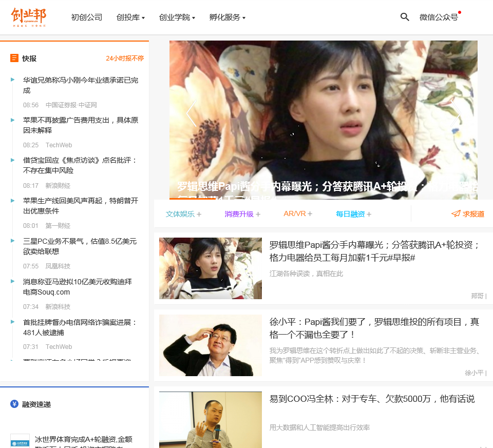The height and width of the screenshot is (448, 493).
Task: Open article 易到COO冯全林 title
Action: (372, 399)
